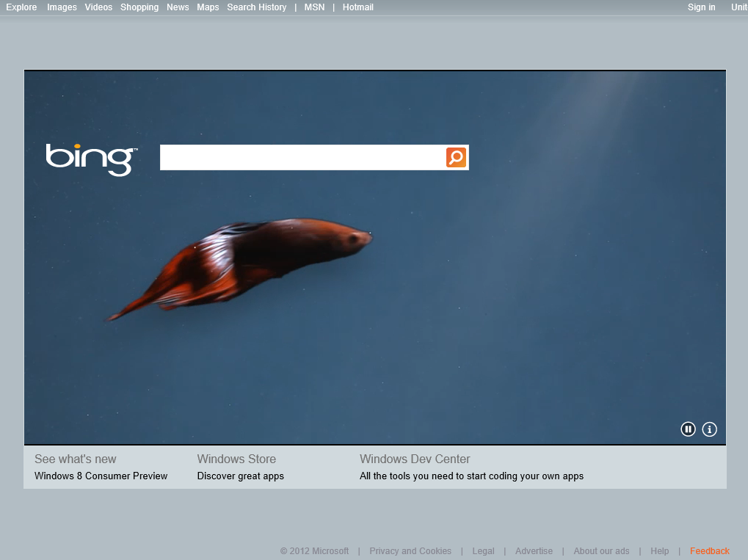Open the image info icon

click(x=709, y=429)
